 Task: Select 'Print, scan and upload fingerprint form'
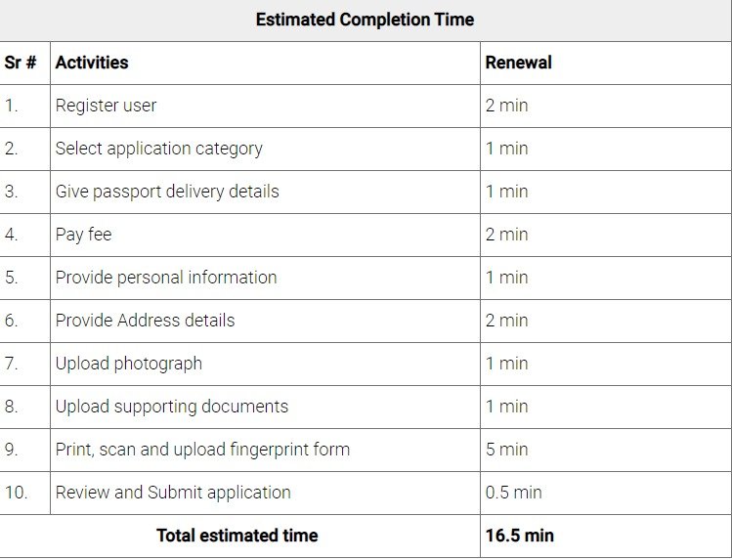pyautogui.click(x=202, y=450)
